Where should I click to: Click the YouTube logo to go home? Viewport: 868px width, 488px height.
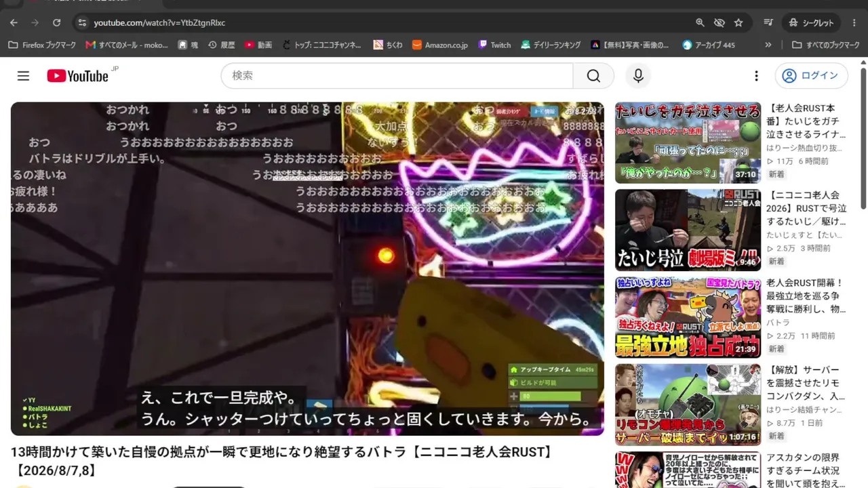[78, 76]
